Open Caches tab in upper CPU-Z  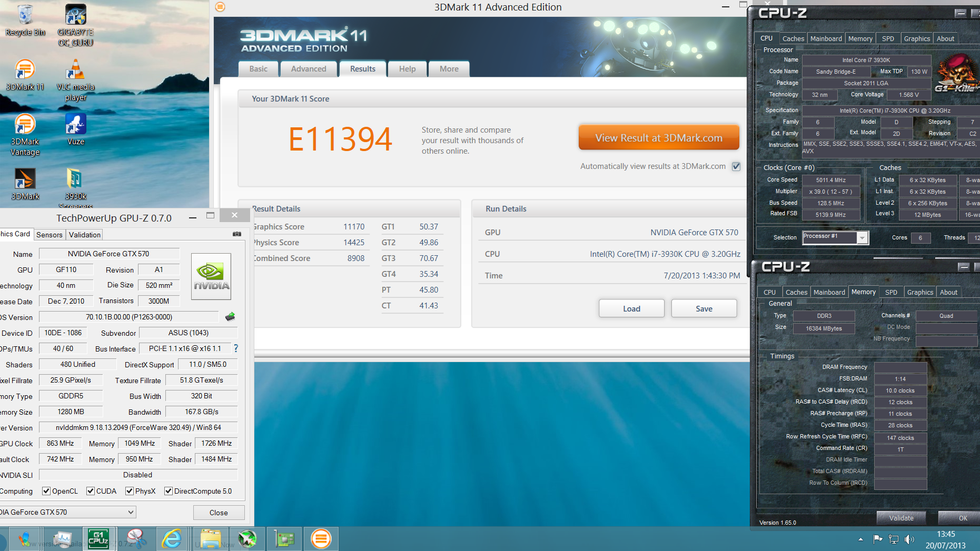point(793,38)
